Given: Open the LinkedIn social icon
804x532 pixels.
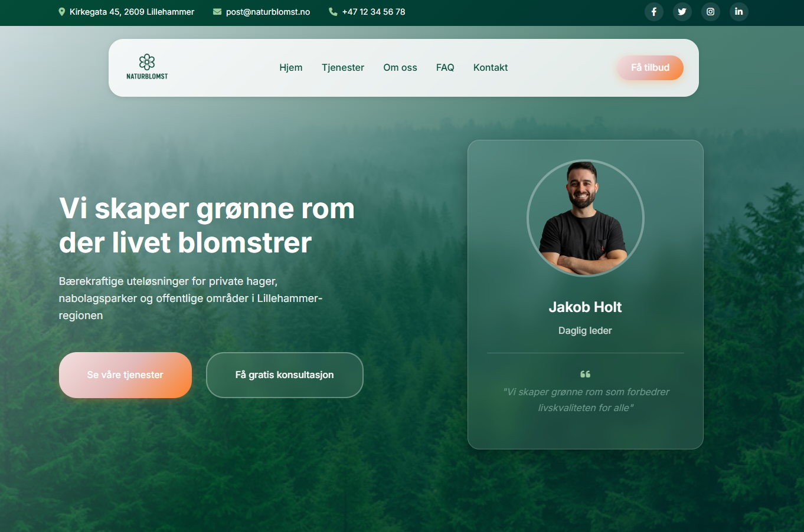Looking at the screenshot, I should click(738, 12).
